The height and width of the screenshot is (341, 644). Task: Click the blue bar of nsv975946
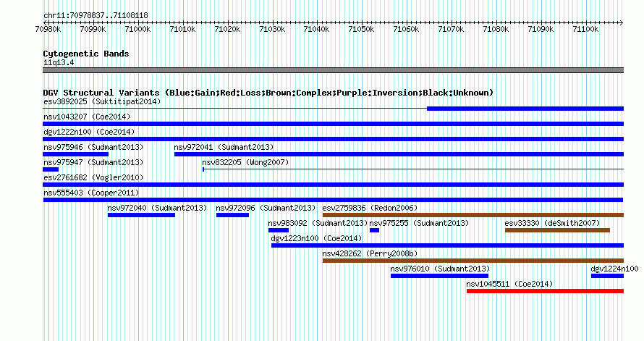75,154
